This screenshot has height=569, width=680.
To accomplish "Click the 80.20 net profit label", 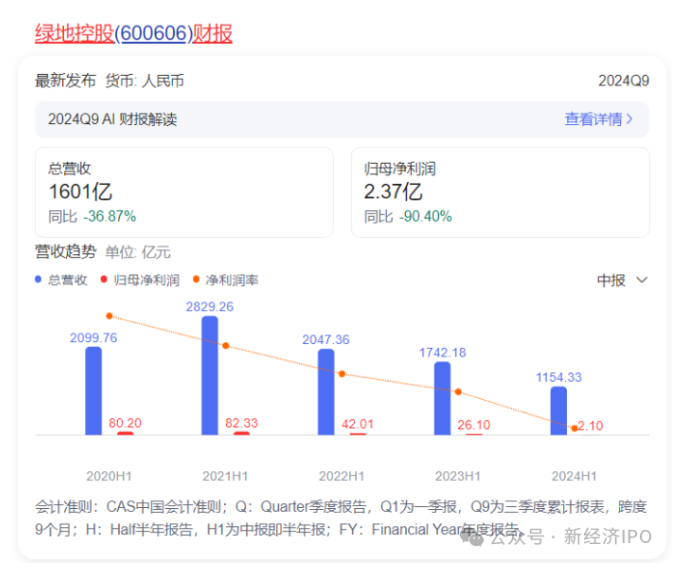I will (125, 423).
